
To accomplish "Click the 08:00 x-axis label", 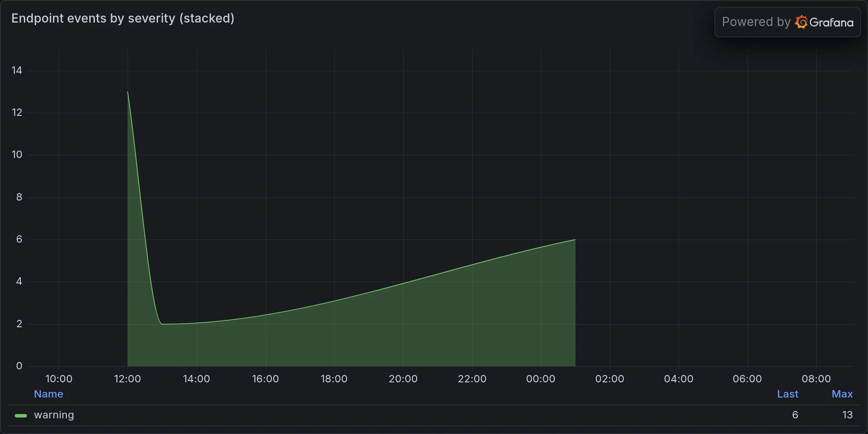I will [816, 379].
